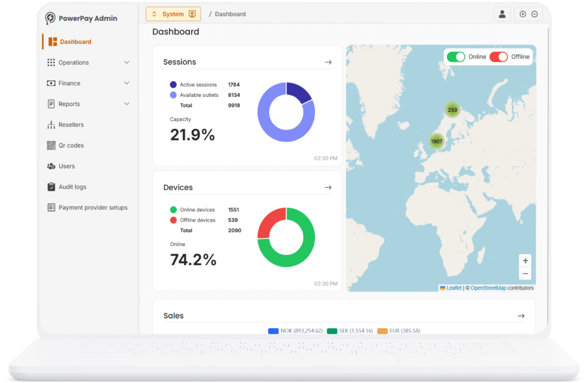Click the Sales card heading

pyautogui.click(x=173, y=316)
